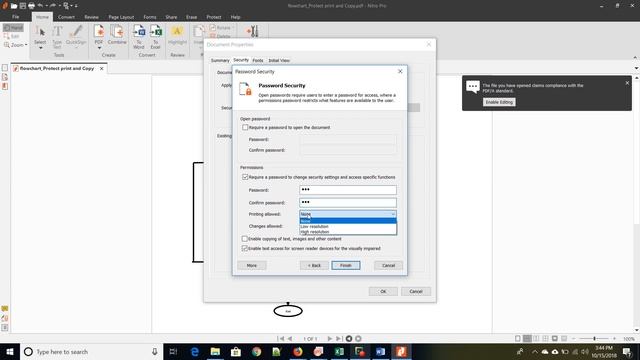Go to the previous page in status bar
Screen dimensions: 640x360
(290, 338)
